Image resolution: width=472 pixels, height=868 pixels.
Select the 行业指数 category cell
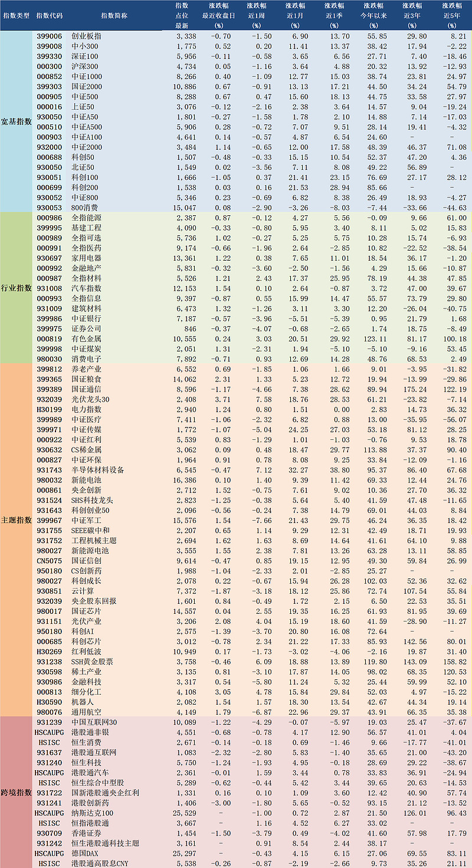tap(16, 287)
